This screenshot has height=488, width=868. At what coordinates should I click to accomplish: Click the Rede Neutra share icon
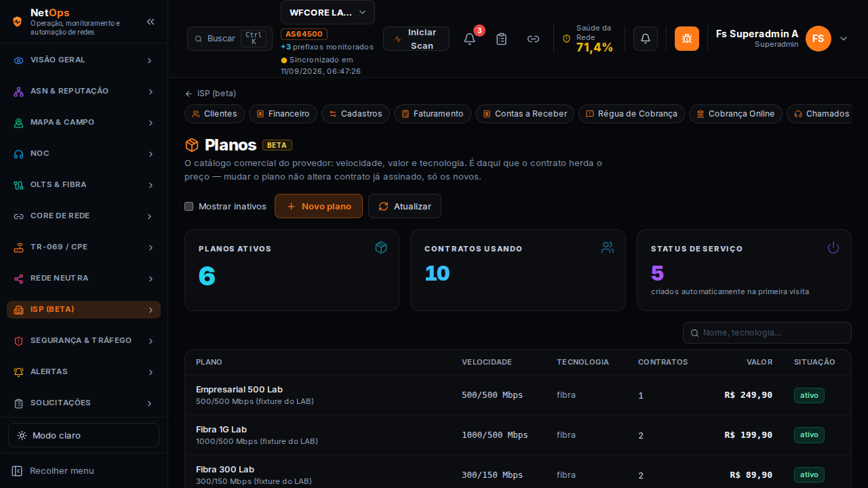click(19, 279)
